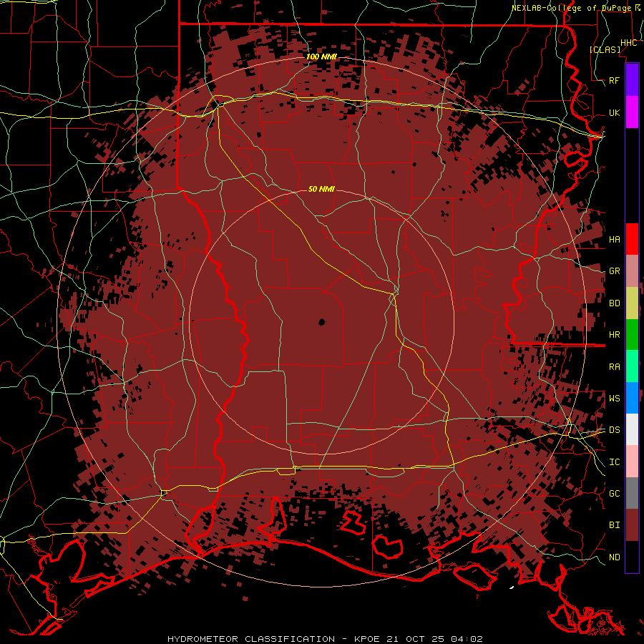Select the red HA legend color swatch
This screenshot has width=644, height=644.
coord(632,239)
